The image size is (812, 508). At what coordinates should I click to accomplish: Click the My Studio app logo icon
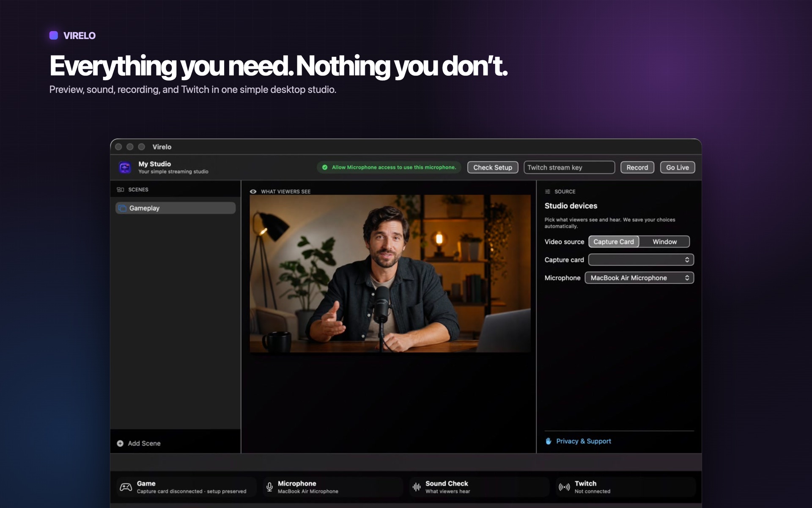125,168
